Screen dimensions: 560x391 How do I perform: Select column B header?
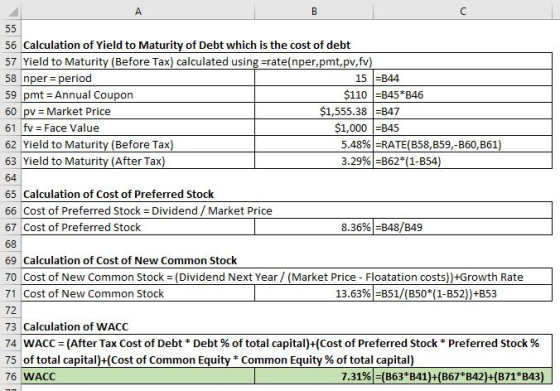[x=314, y=11]
